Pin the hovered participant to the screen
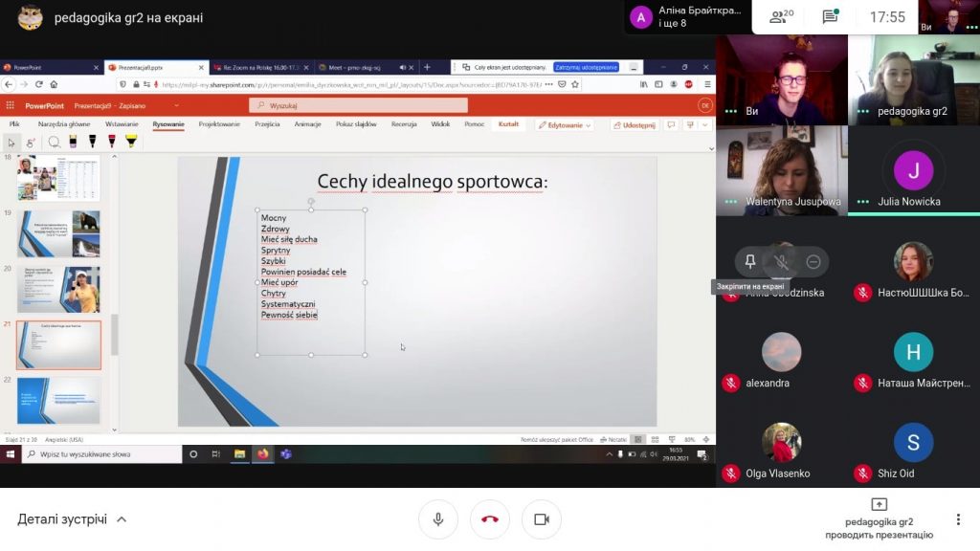This screenshot has width=980, height=551. tap(750, 261)
